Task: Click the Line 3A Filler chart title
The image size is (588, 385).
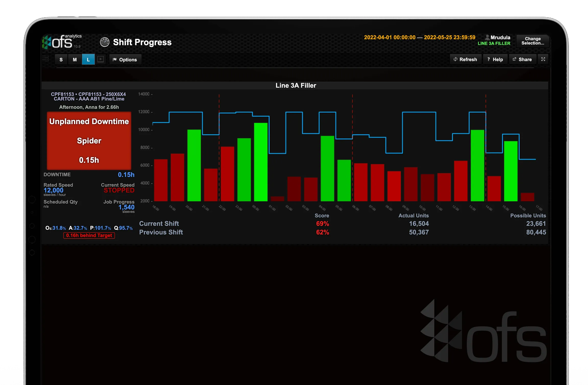Action: coord(295,86)
